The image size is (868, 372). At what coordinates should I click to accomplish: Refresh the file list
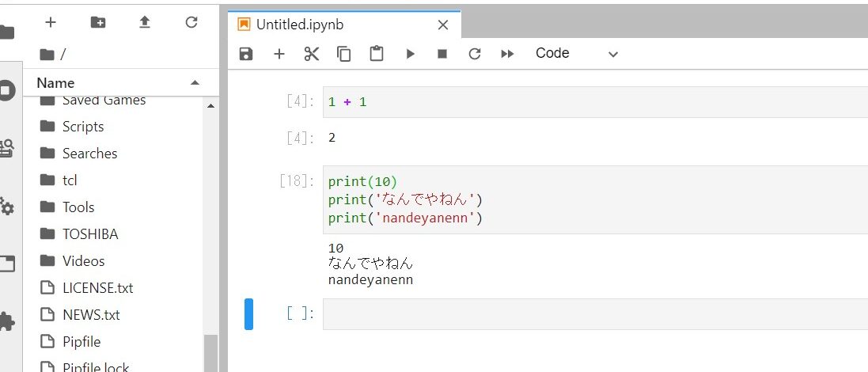coord(191,22)
